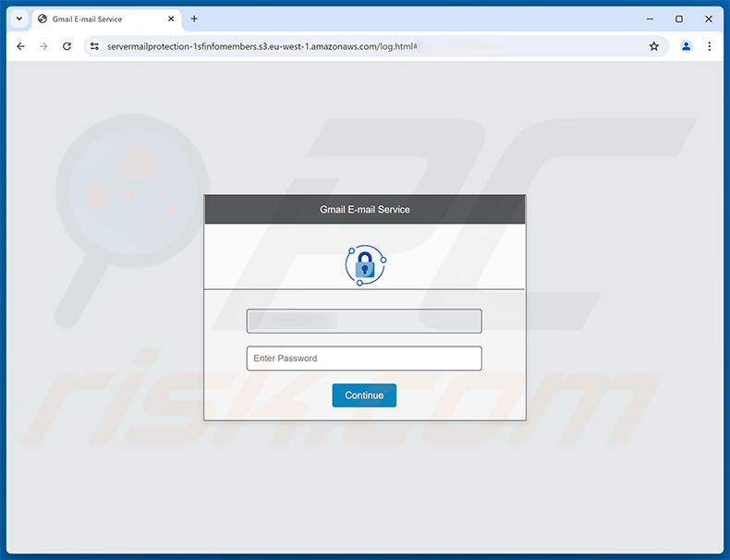The height and width of the screenshot is (560, 730).
Task: View site information icon in address bar
Action: click(x=94, y=46)
